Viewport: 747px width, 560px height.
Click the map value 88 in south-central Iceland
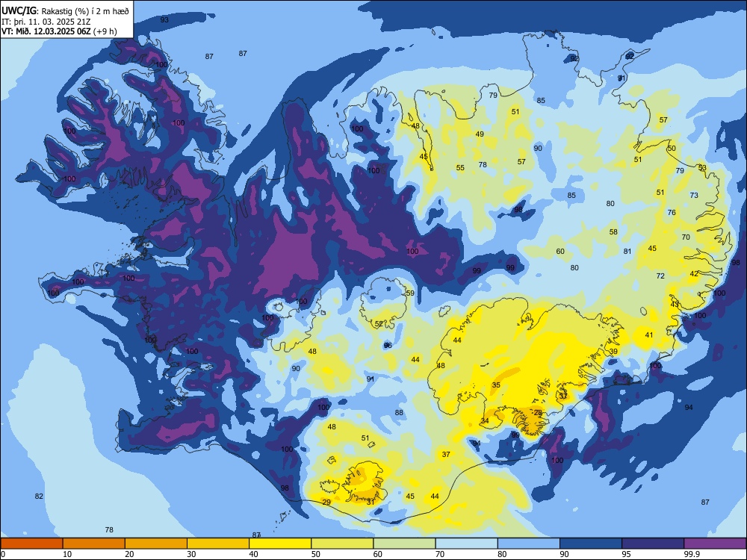(399, 413)
